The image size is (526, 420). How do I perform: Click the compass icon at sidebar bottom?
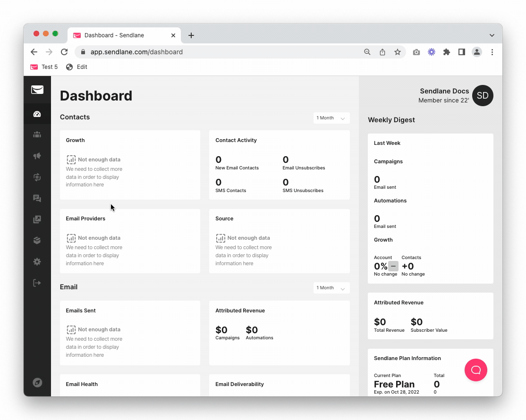(x=37, y=382)
